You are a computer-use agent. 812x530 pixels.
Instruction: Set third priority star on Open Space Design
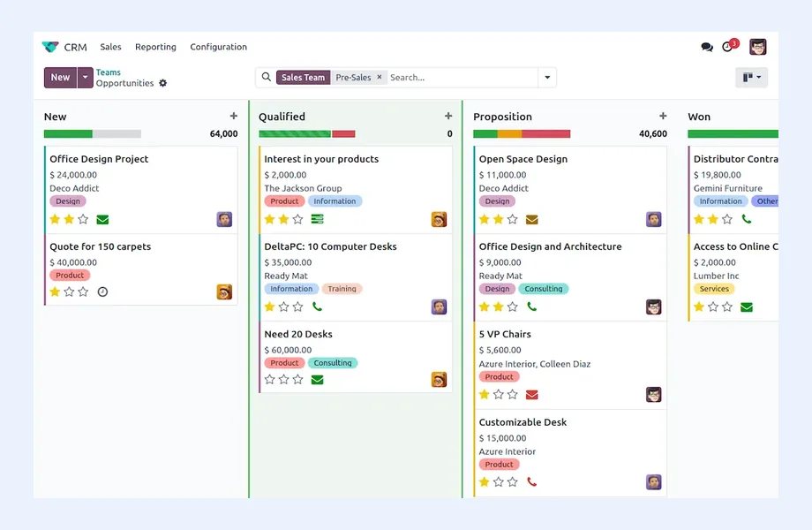tap(512, 219)
